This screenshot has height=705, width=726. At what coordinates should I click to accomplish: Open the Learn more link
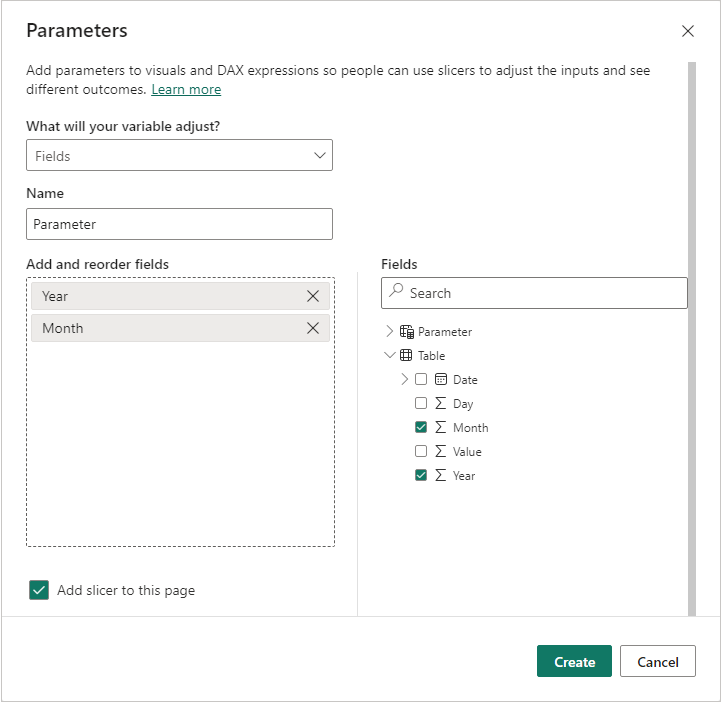(187, 90)
